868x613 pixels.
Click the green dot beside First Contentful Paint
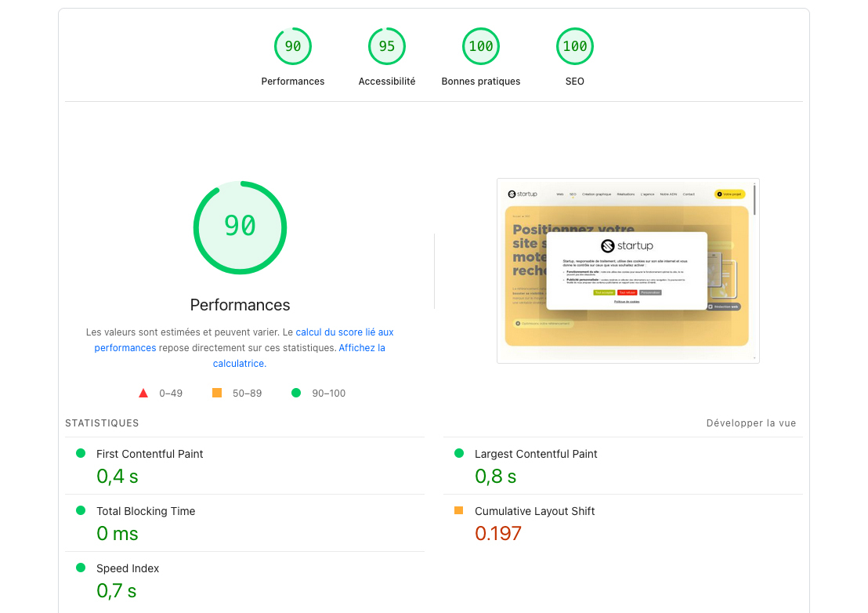click(79, 453)
